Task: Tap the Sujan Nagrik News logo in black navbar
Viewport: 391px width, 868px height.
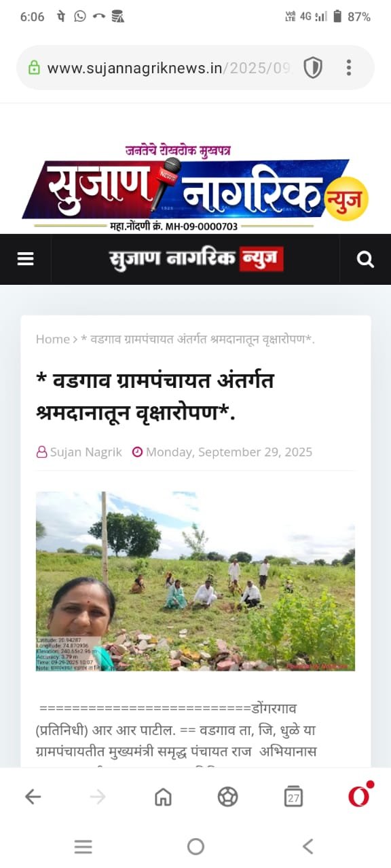Action: click(x=195, y=259)
